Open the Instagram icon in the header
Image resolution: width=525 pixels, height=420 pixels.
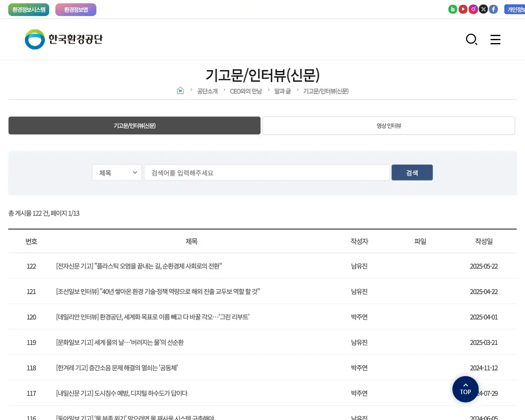click(473, 9)
